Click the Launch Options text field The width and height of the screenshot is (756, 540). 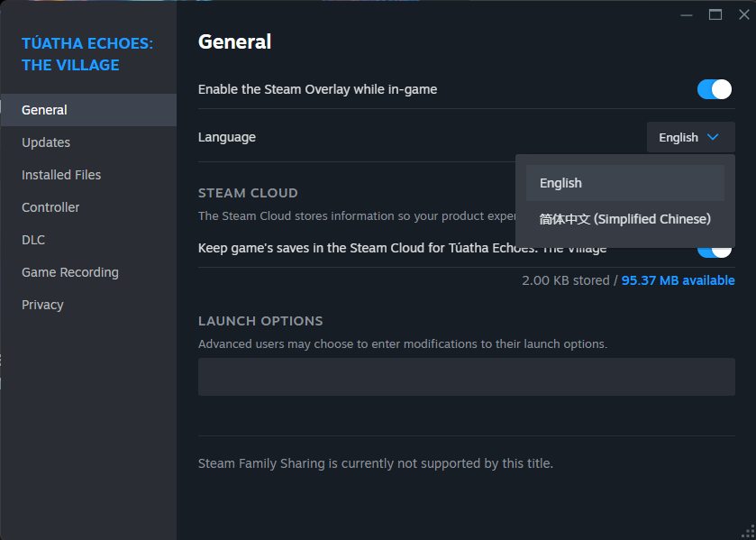(466, 377)
